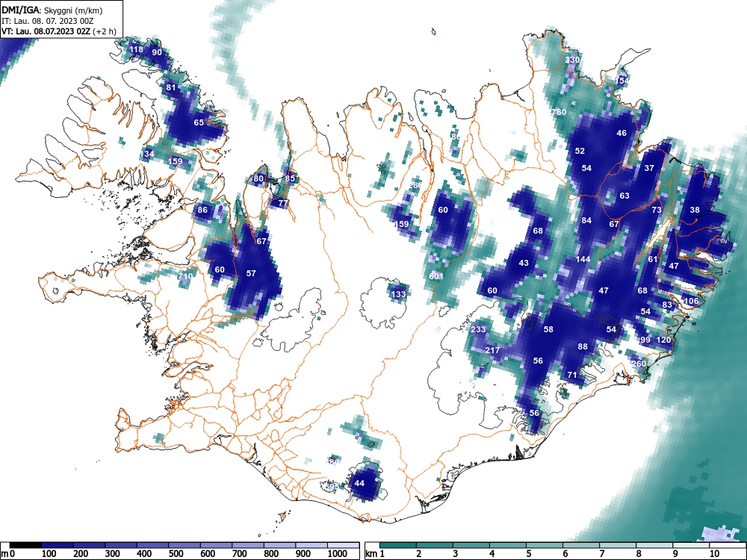
Task: Click the 330 value on the north coast
Action: click(x=573, y=60)
